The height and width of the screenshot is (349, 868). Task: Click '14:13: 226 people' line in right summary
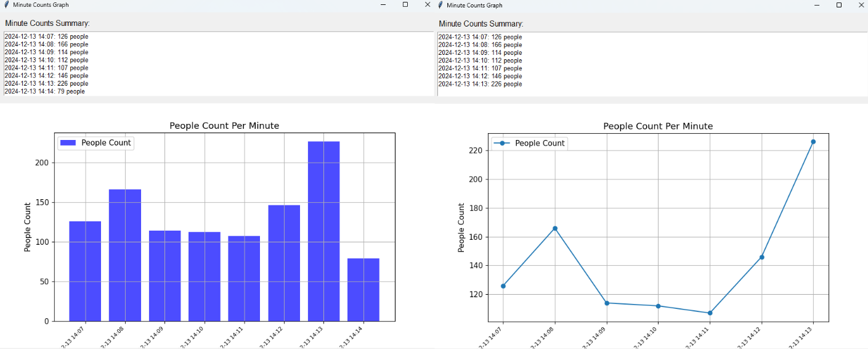tap(480, 84)
